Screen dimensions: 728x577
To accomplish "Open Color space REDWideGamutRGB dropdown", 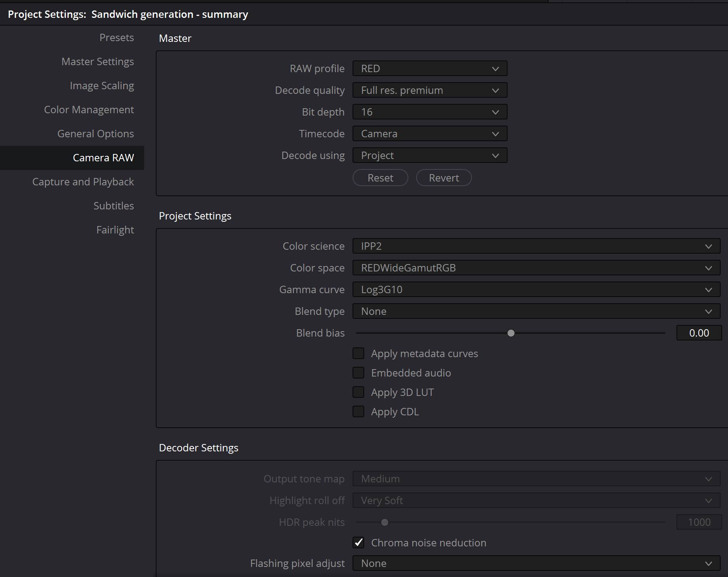I will (x=536, y=268).
